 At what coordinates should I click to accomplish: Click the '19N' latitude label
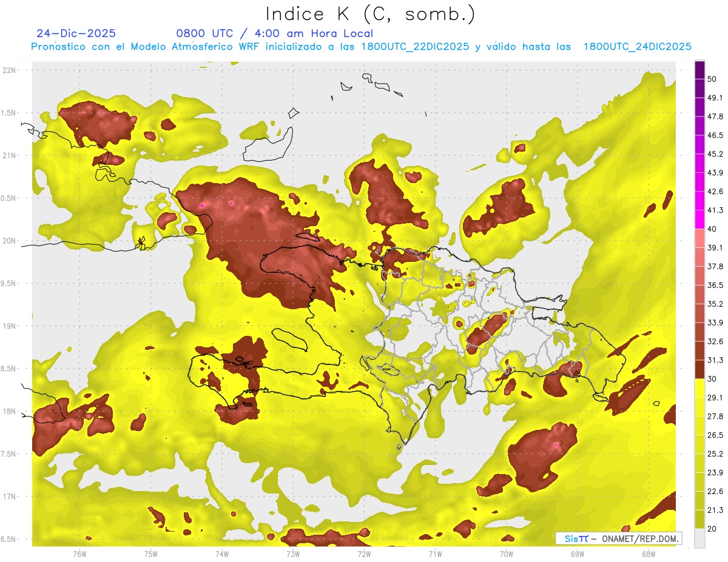[10, 326]
